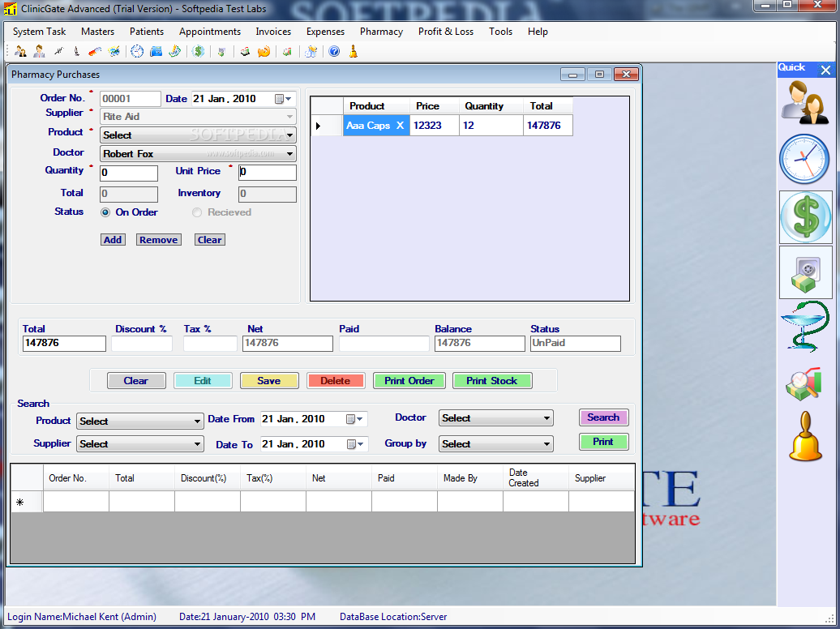Click into the Quantity input field
Screen dimensions: 840x629
click(x=129, y=173)
